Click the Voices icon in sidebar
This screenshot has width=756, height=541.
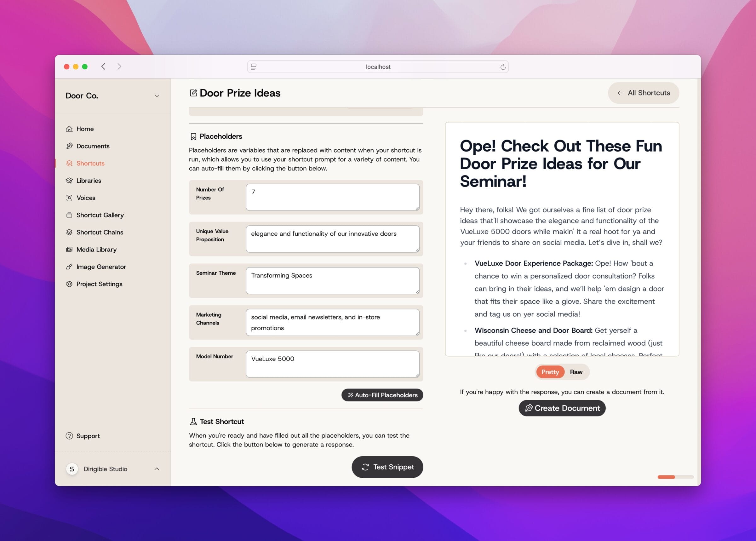click(x=70, y=197)
